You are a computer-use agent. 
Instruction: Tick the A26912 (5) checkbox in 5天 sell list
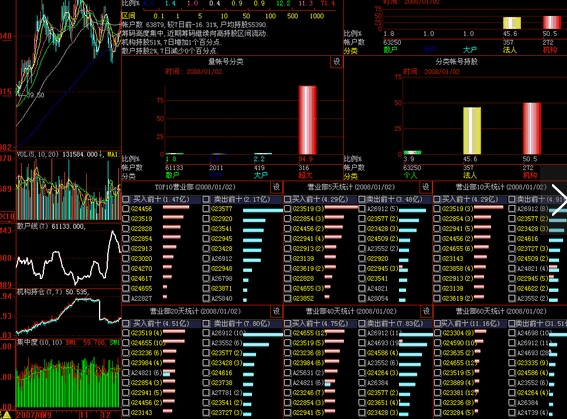tap(362, 209)
